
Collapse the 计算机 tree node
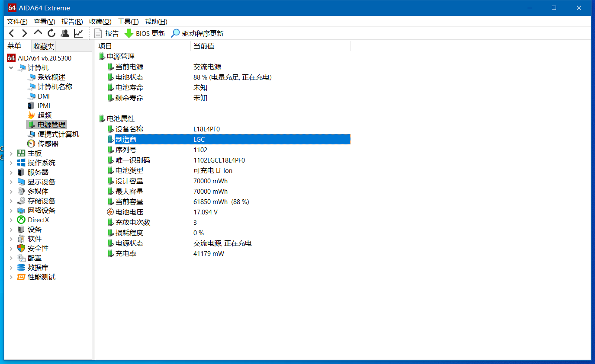click(11, 67)
